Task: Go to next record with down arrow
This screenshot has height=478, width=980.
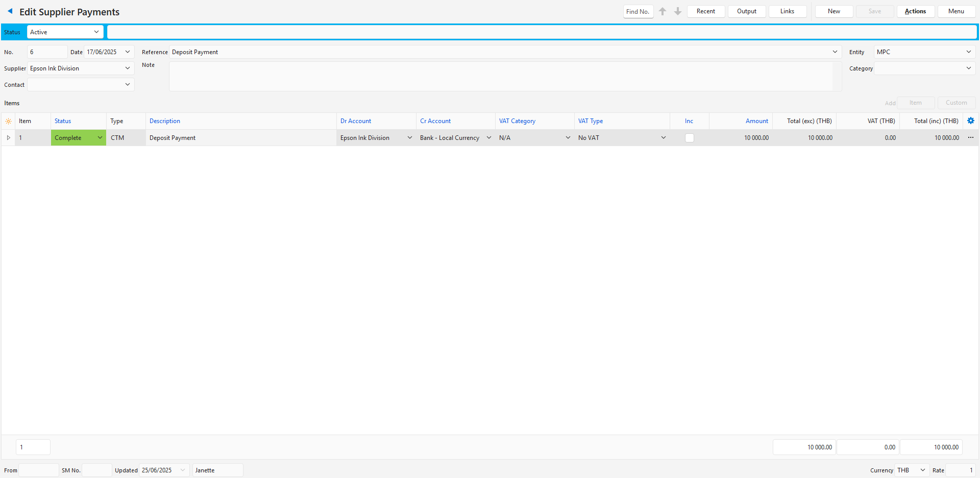Action: (x=678, y=11)
